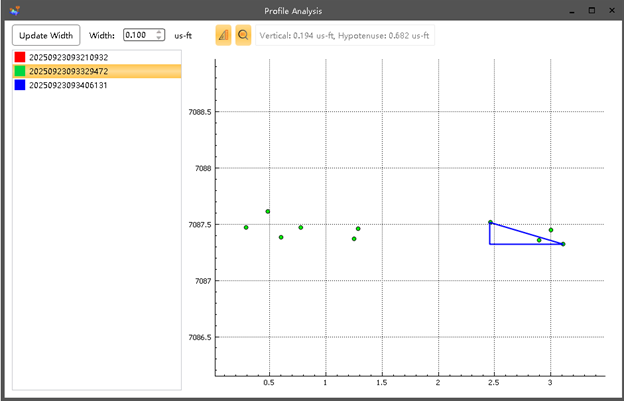Viewport: 624px width, 401px height.
Task: Select profile 20250923093406131 in the list
Action: [68, 85]
